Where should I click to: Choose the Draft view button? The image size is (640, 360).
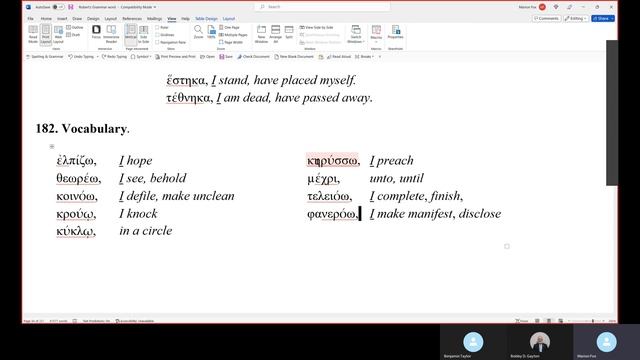73,35
